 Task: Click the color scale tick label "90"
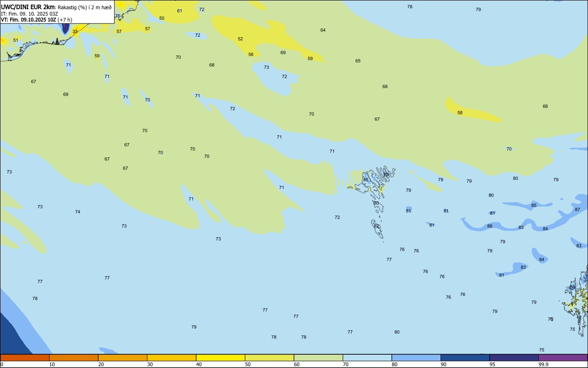tap(444, 364)
